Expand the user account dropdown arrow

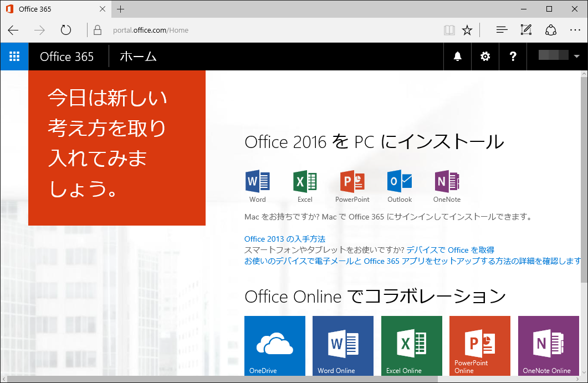pyautogui.click(x=576, y=57)
